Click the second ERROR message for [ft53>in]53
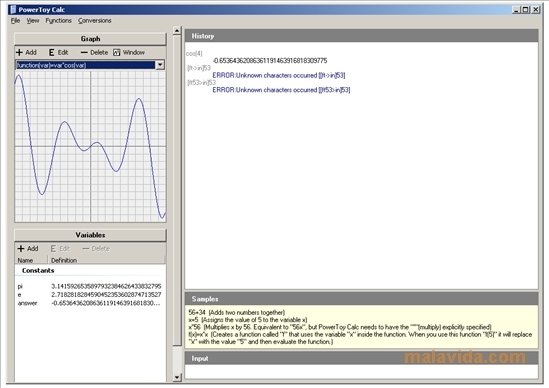The height and width of the screenshot is (388, 549). pos(281,90)
